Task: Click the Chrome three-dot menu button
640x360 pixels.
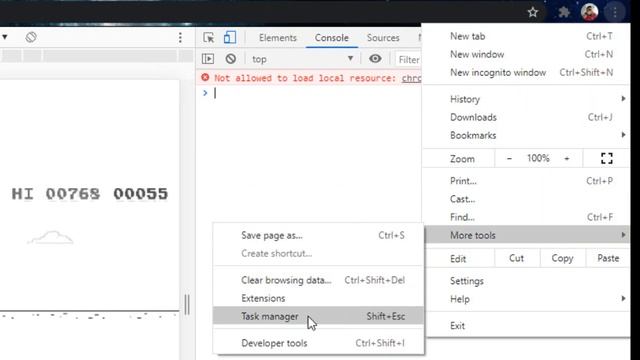Action: (615, 12)
